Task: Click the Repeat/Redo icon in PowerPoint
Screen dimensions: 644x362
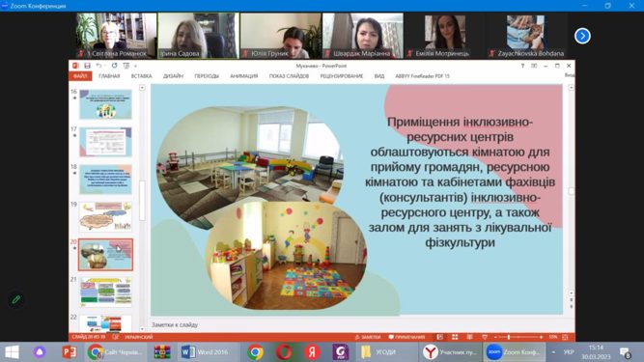Action: click(114, 66)
